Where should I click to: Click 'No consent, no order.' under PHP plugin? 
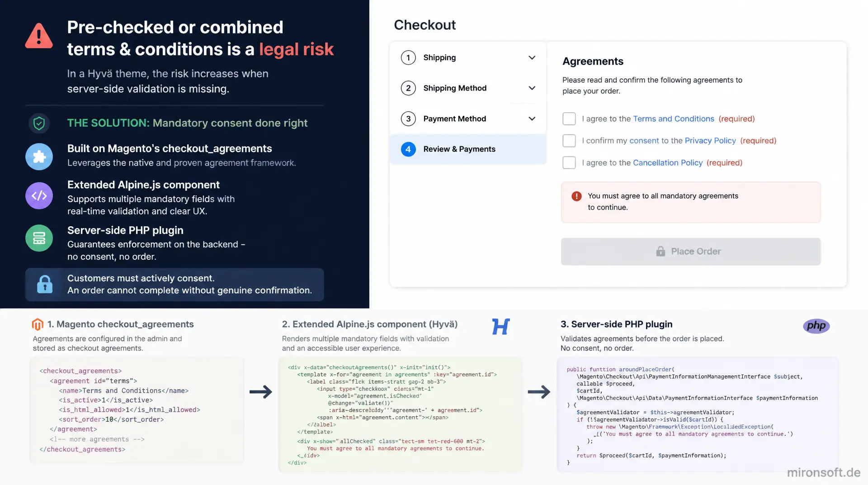point(597,348)
